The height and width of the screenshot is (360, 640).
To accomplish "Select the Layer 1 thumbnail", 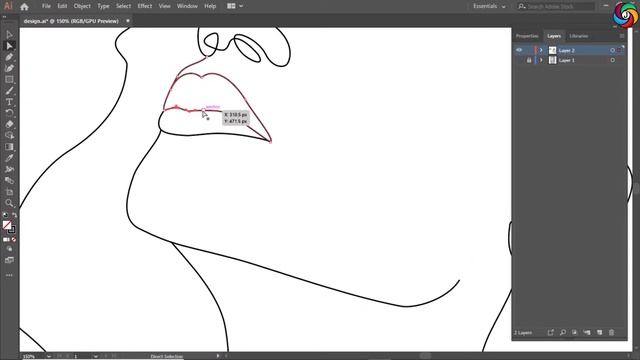I will pyautogui.click(x=552, y=60).
